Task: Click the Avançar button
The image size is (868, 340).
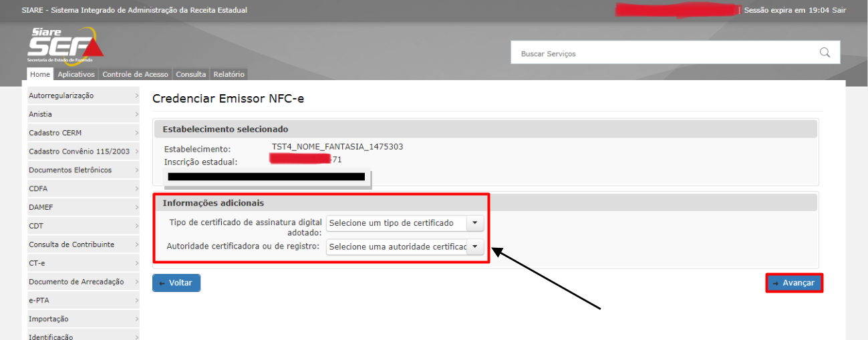Action: 794,283
